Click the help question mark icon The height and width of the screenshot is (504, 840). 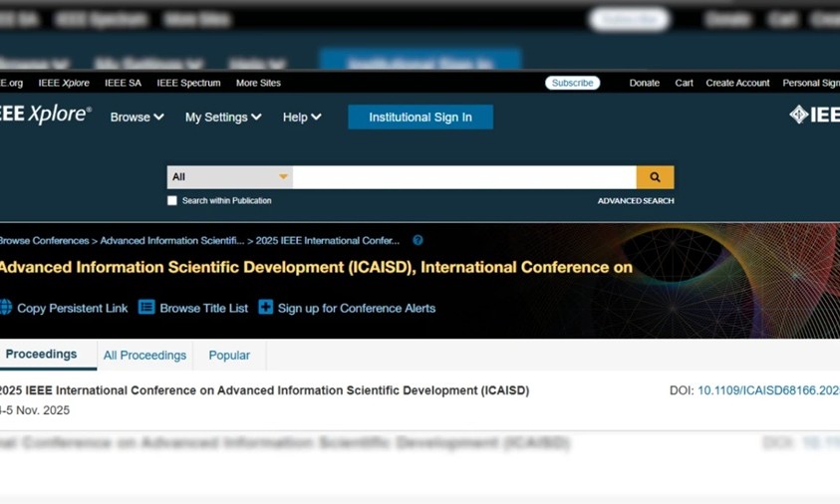[x=418, y=240]
